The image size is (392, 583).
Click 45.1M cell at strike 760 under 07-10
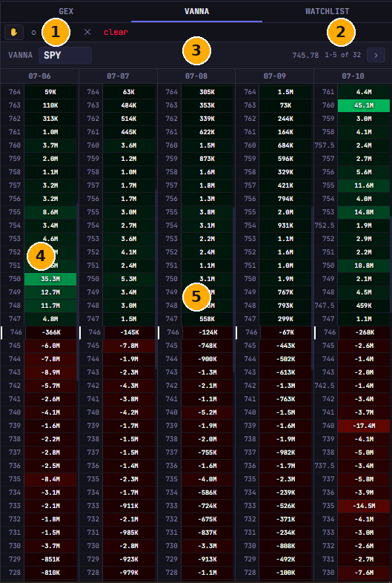click(364, 105)
